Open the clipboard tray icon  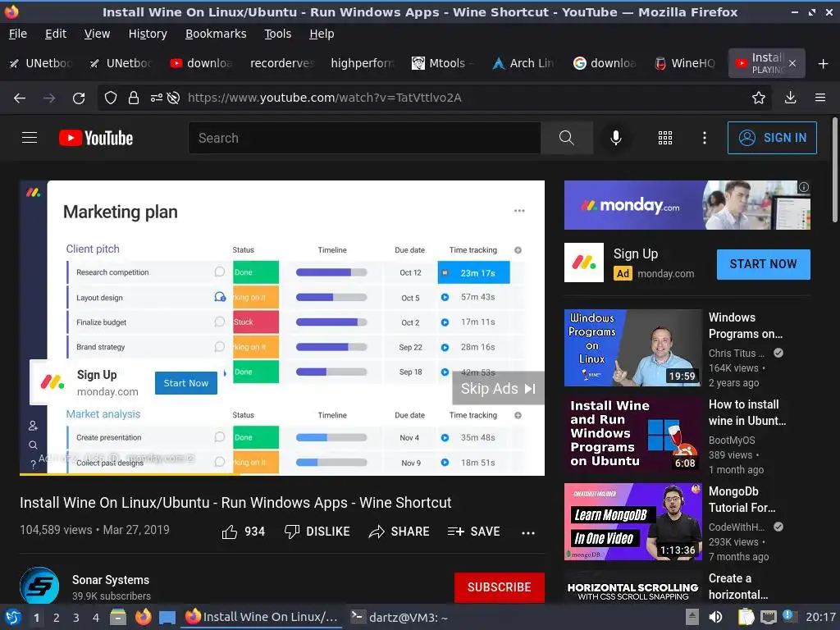click(746, 618)
